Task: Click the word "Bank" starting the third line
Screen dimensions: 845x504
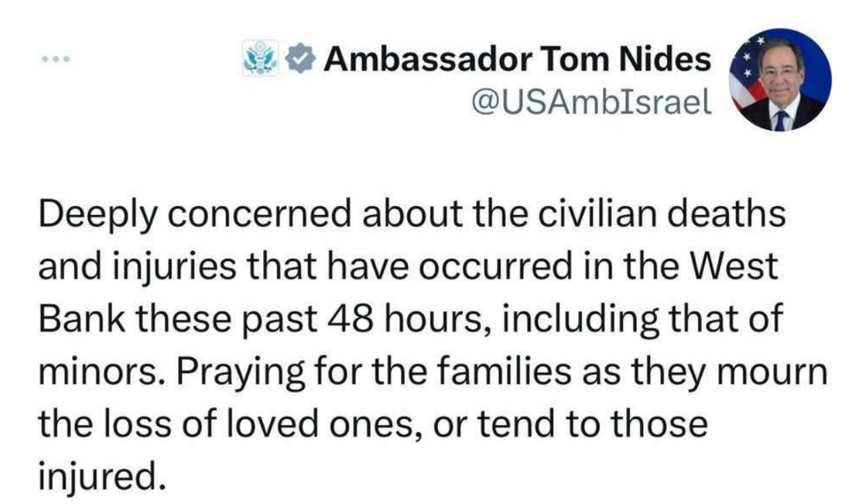Action: pos(81,318)
